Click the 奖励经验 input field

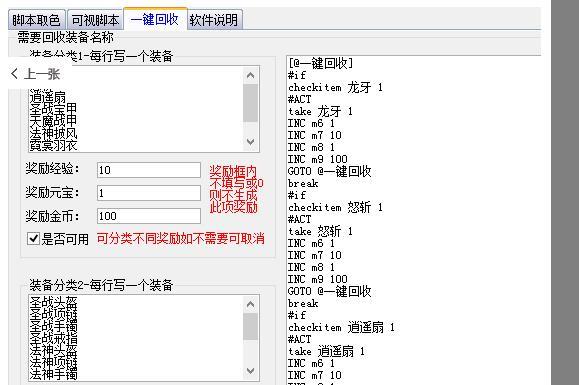(x=149, y=170)
